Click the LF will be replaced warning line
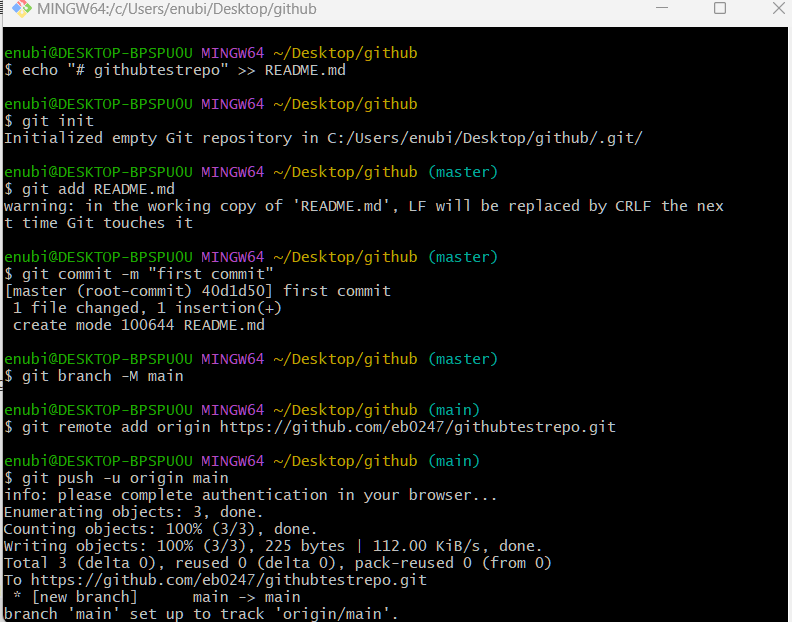792x622 pixels. pos(364,206)
